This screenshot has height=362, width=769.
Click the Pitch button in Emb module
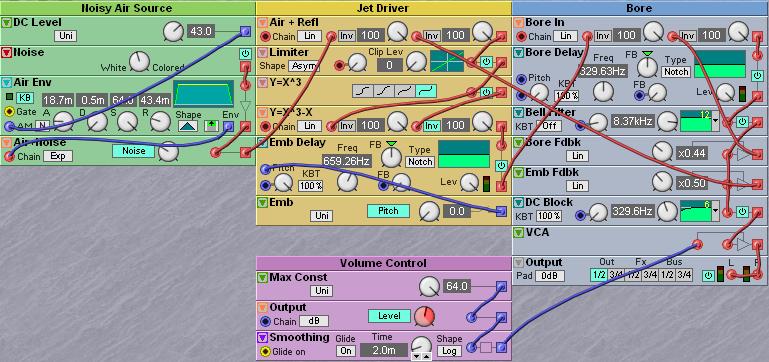[388, 211]
